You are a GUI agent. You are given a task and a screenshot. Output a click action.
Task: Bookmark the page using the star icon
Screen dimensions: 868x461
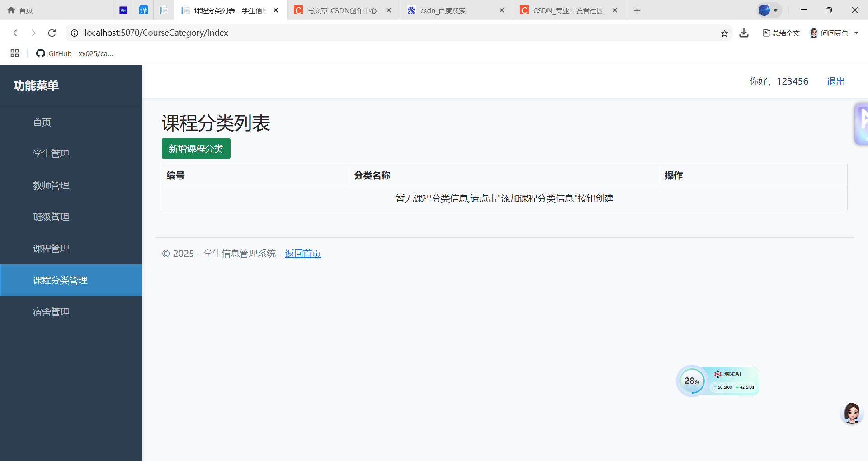coord(724,33)
